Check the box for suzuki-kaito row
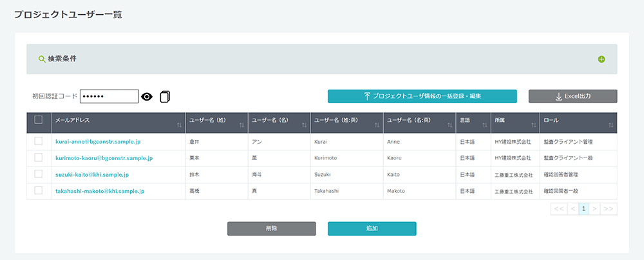 tap(39, 174)
